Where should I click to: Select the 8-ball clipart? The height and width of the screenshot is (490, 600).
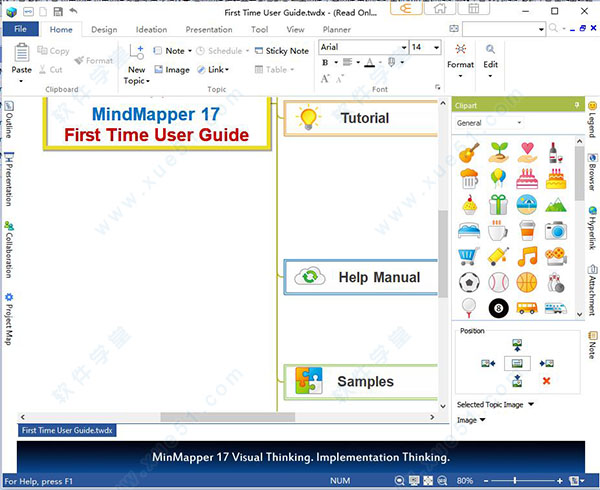click(x=498, y=308)
